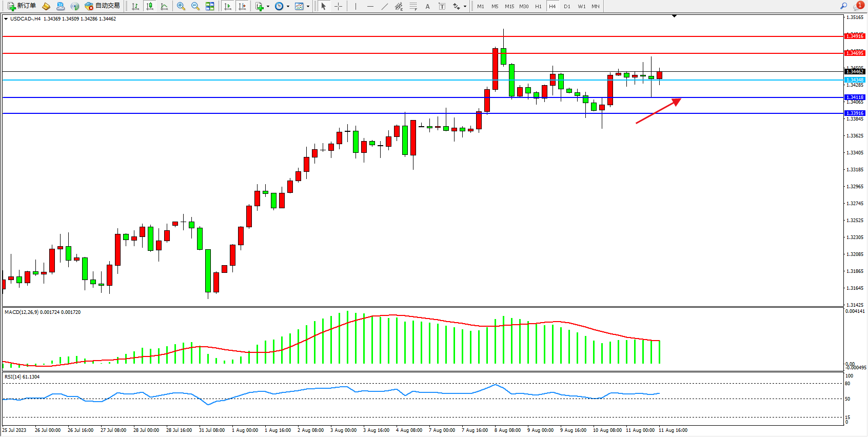Click the zoom out magnifier icon
The height and width of the screenshot is (437, 868).
coord(195,6)
